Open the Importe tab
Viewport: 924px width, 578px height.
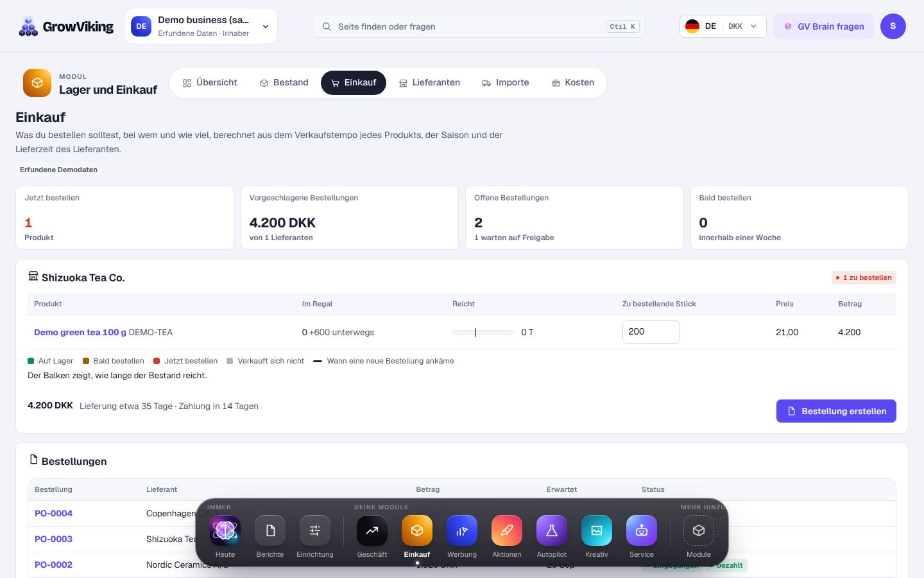point(505,83)
